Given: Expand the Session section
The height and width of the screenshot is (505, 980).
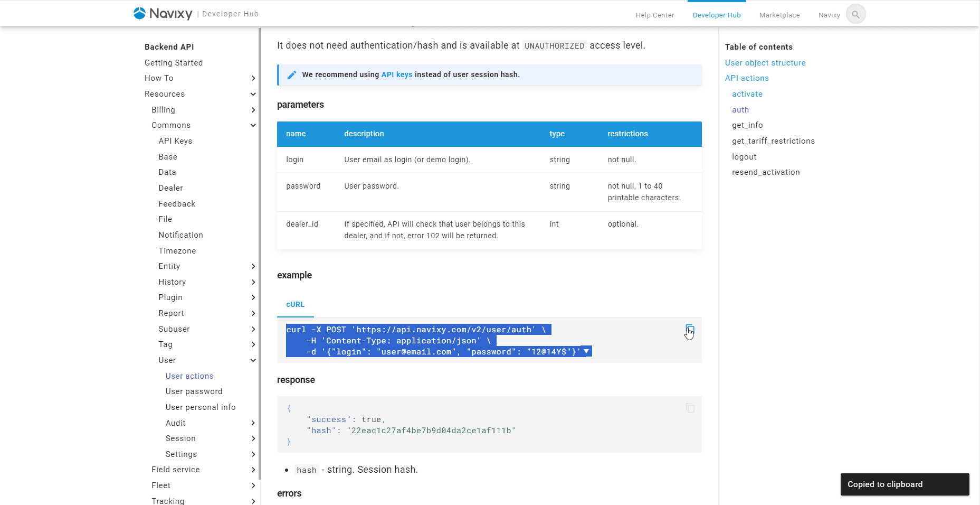Looking at the screenshot, I should [x=253, y=438].
